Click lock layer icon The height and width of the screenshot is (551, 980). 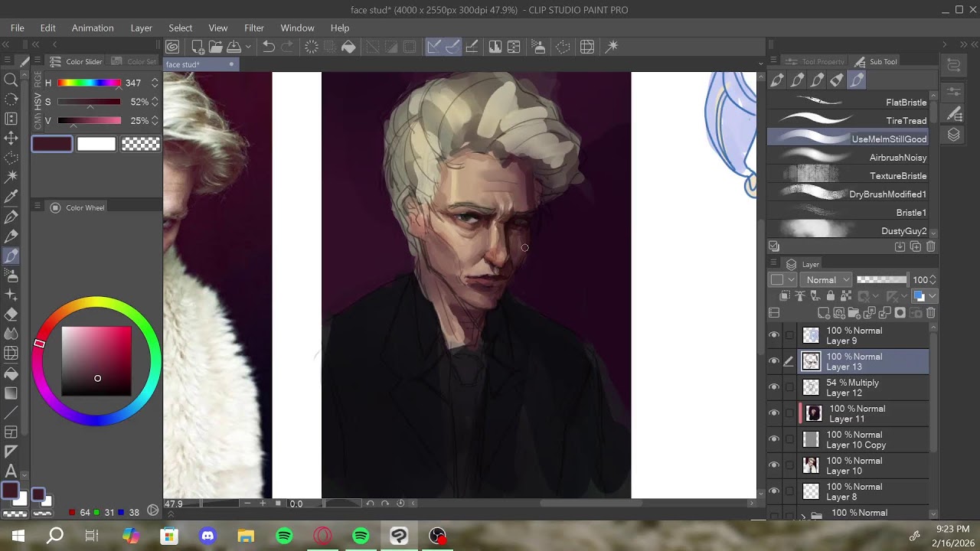(x=831, y=296)
